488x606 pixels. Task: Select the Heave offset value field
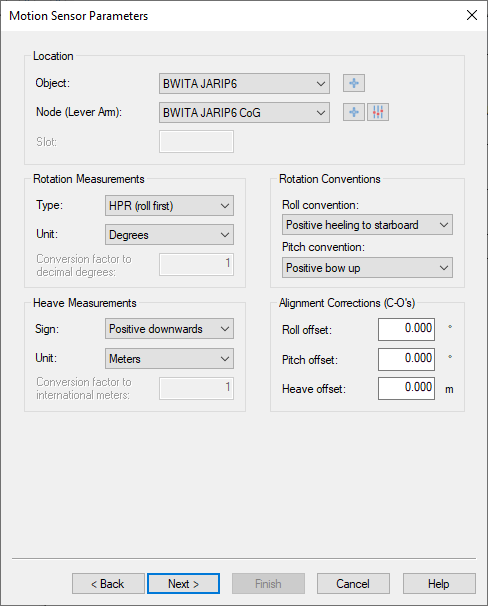click(x=406, y=388)
